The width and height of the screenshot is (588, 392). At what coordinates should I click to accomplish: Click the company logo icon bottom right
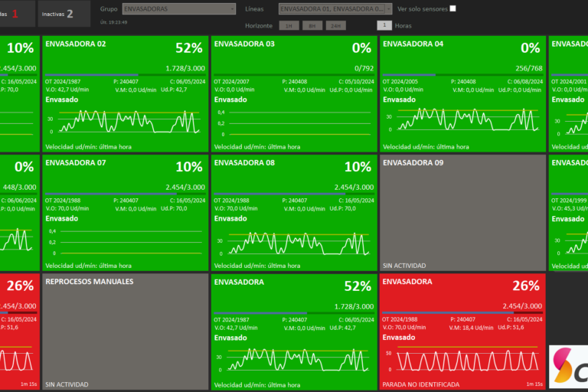click(x=568, y=366)
